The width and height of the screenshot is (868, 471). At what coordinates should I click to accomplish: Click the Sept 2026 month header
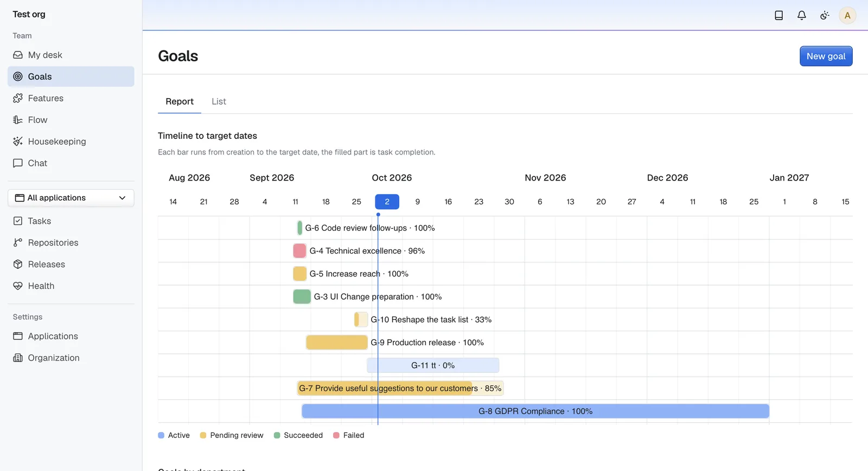click(272, 178)
